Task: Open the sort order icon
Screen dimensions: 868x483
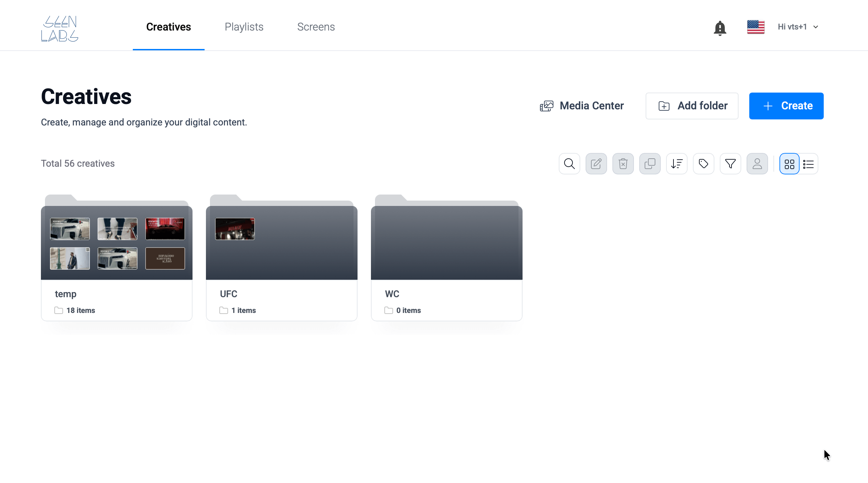Action: coord(676,163)
